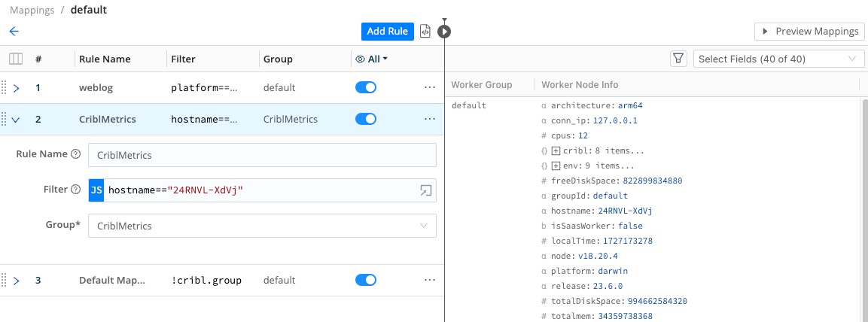
Task: Click the Rule Name help icon
Action: (x=76, y=154)
